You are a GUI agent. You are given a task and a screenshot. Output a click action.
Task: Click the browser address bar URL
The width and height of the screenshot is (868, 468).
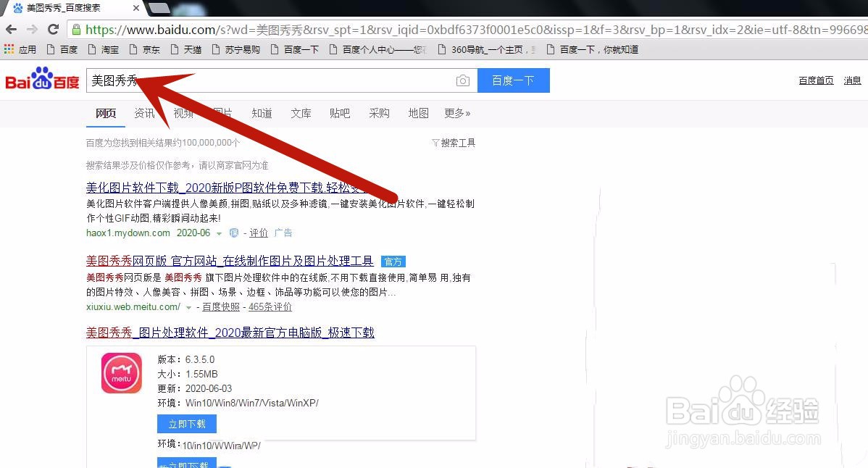476,29
